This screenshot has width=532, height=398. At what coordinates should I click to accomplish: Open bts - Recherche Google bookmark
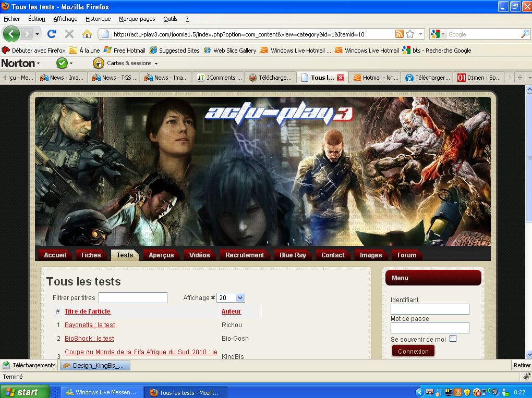(x=437, y=51)
